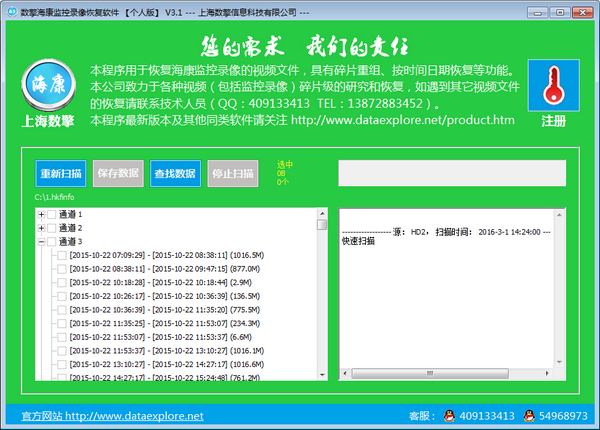Viewport: 600px width, 430px height.
Task: Open the 官方网站 dataexplore.net link
Action: click(112, 416)
